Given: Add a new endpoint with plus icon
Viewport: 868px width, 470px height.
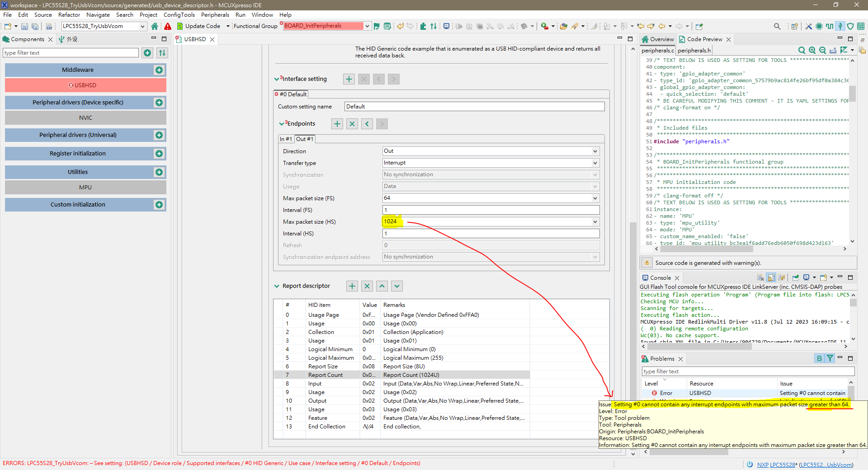Looking at the screenshot, I should tap(336, 123).
